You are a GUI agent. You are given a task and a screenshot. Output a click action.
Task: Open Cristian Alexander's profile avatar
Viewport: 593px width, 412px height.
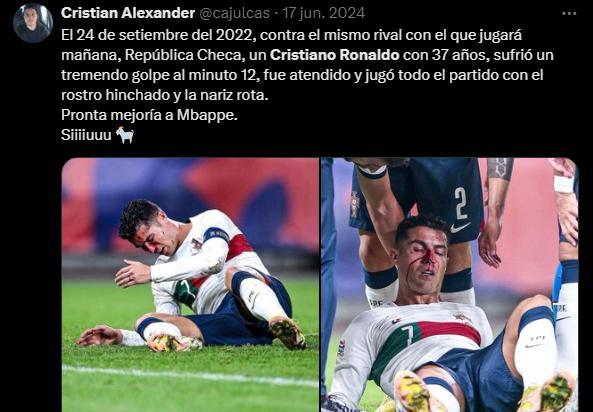33,23
